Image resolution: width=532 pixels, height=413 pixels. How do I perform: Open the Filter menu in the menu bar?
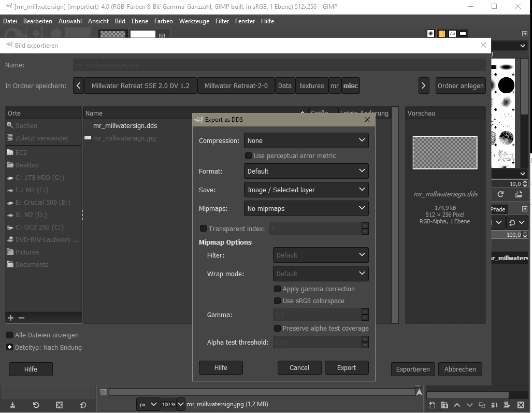coord(222,21)
